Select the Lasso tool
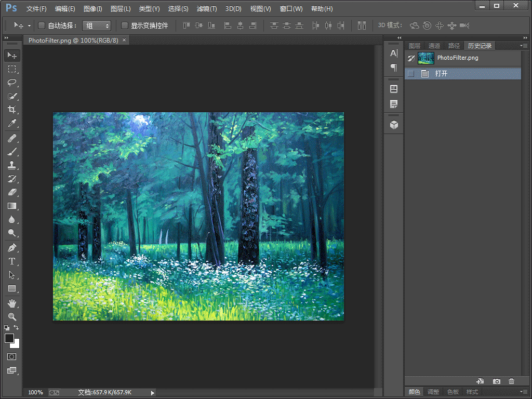The image size is (532, 399). (x=12, y=83)
